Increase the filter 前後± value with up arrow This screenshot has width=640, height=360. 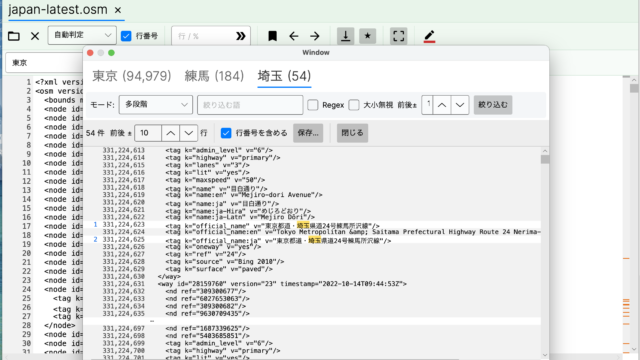[x=442, y=105]
